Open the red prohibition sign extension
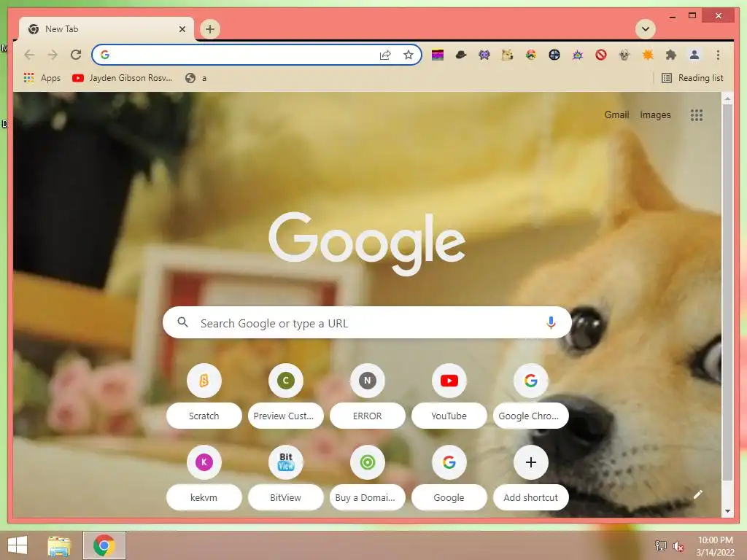The width and height of the screenshot is (747, 560). coord(601,55)
